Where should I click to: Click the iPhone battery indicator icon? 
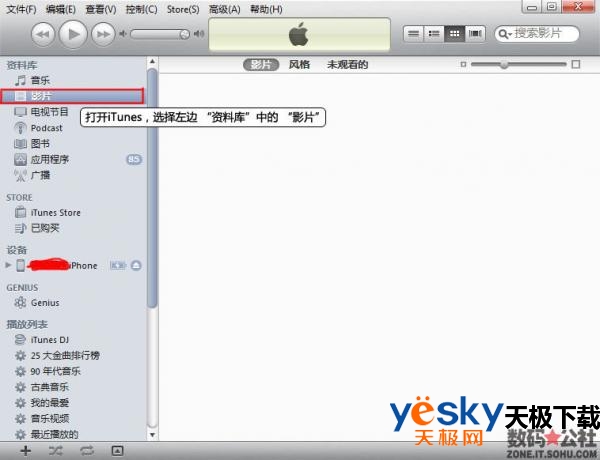(x=118, y=265)
